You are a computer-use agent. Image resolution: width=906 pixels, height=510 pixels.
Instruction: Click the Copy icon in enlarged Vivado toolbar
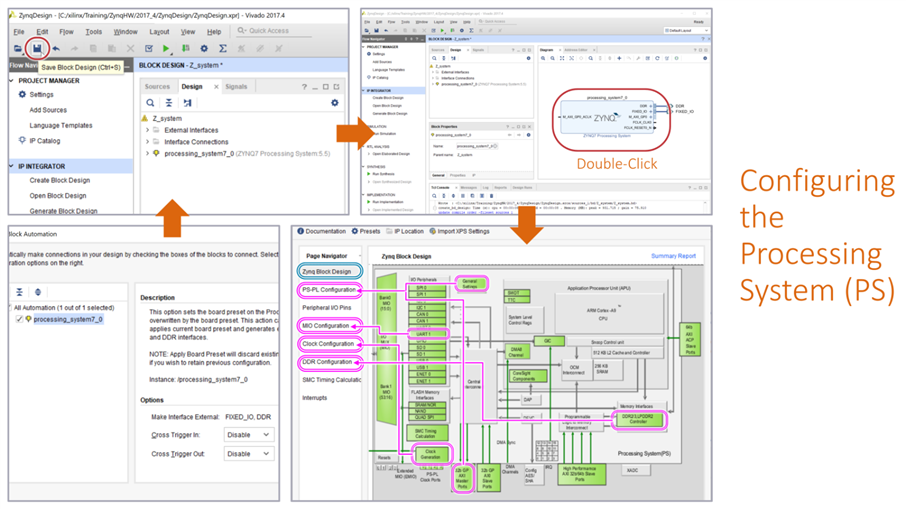(x=93, y=49)
